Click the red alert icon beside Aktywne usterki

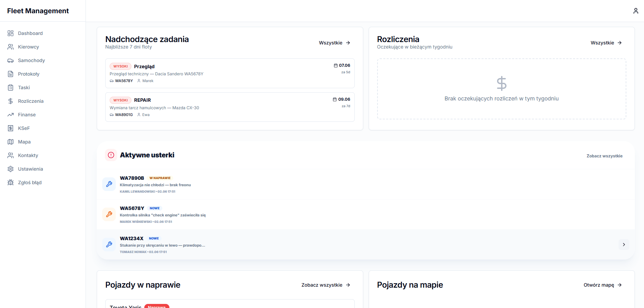[x=111, y=155]
